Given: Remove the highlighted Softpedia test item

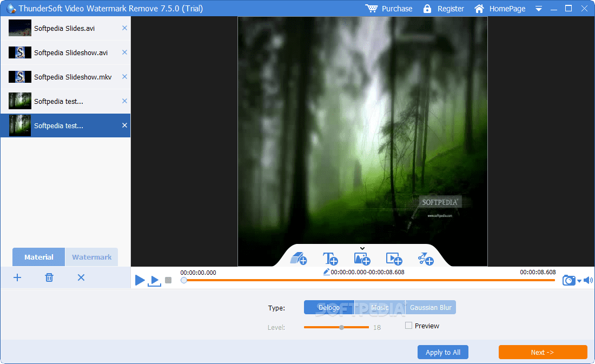Looking at the screenshot, I should point(124,125).
